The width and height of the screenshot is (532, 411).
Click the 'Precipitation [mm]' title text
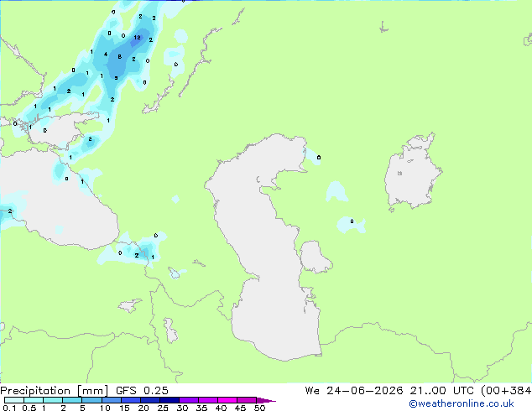[54, 391]
